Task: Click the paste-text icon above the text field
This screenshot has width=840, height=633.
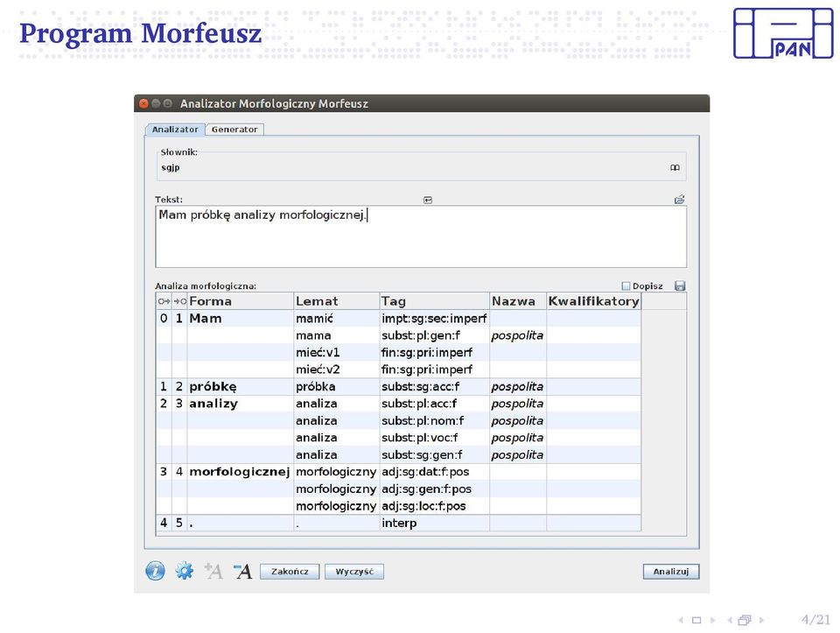Action: tap(428, 200)
